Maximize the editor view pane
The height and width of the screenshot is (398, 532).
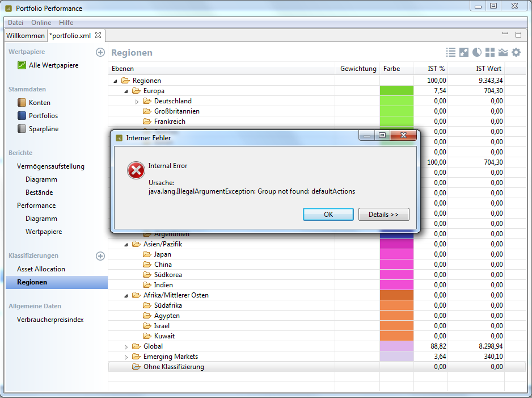click(518, 34)
